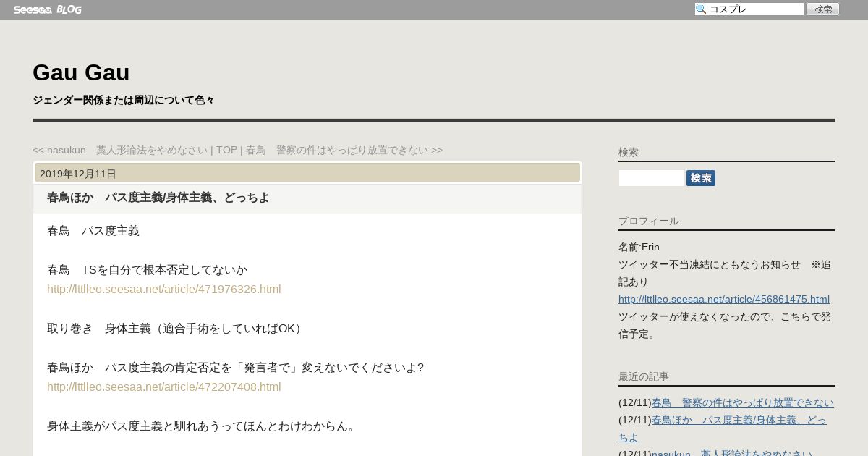Image resolution: width=868 pixels, height=456 pixels.
Task: Select the line 取り巻き 身体主義（適合手術をしていればOK）
Action: [x=176, y=329]
